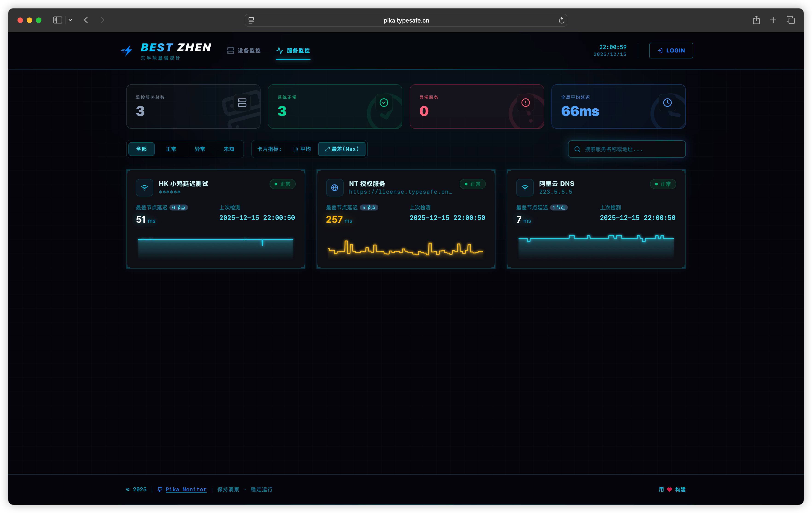Image resolution: width=812 pixels, height=513 pixels.
Task: Click the checkmark icon in system normal card
Action: [x=384, y=102]
